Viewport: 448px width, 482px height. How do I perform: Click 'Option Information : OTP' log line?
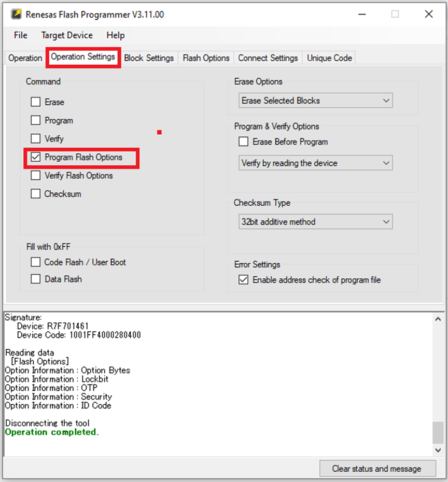51,388
